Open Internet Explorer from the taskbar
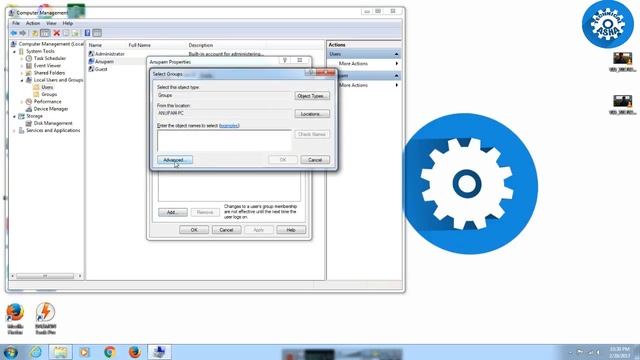Screen dimensions: 640x360 tap(36, 352)
